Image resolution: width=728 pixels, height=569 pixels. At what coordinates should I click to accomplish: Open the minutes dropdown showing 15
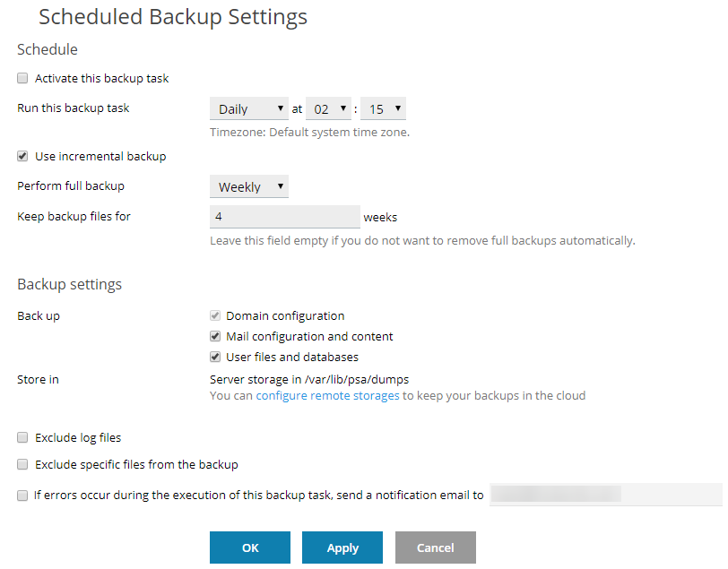pos(383,108)
